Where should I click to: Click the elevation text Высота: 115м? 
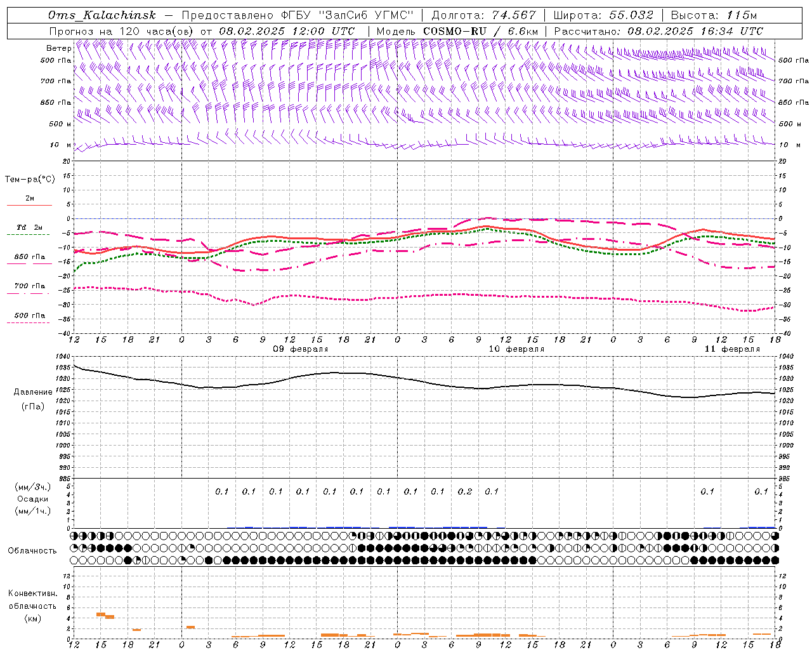coord(714,15)
